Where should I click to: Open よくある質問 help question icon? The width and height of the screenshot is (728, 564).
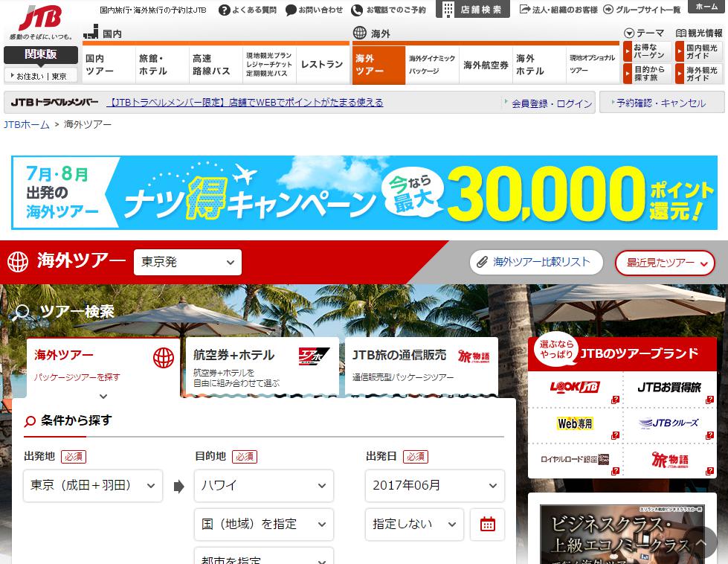225,10
